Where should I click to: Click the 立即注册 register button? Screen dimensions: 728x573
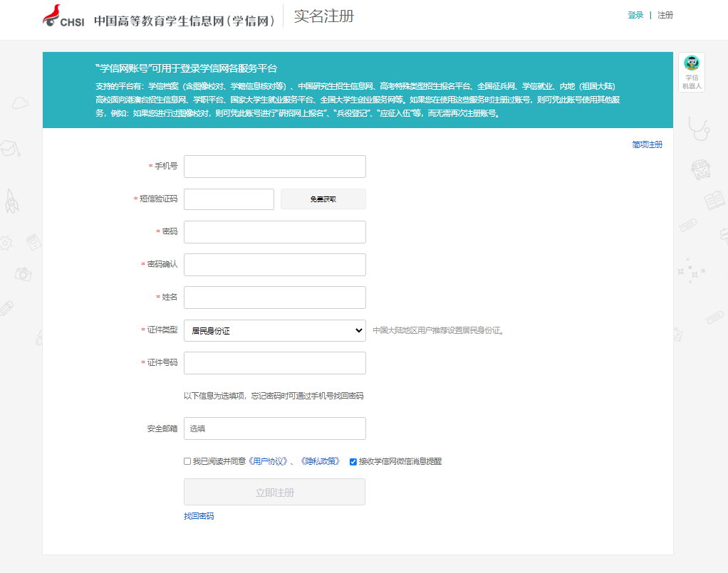(274, 492)
